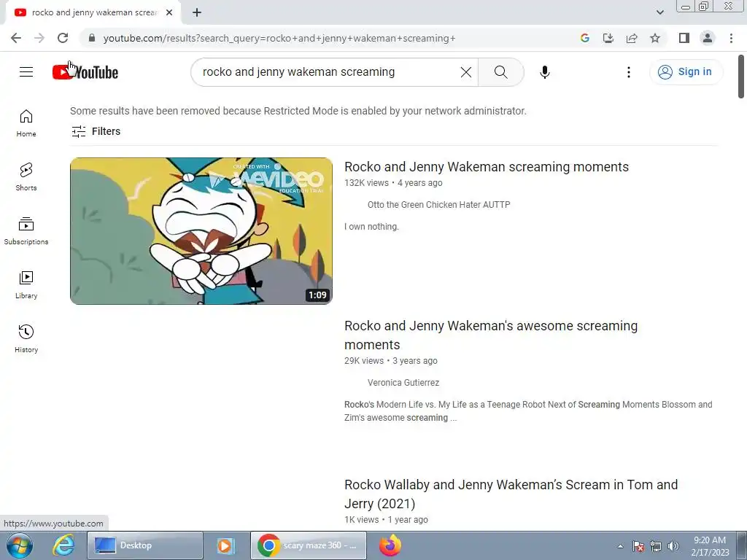Screen dimensions: 747x560
Task: Open Windows Media Player from taskbar
Action: click(225, 545)
